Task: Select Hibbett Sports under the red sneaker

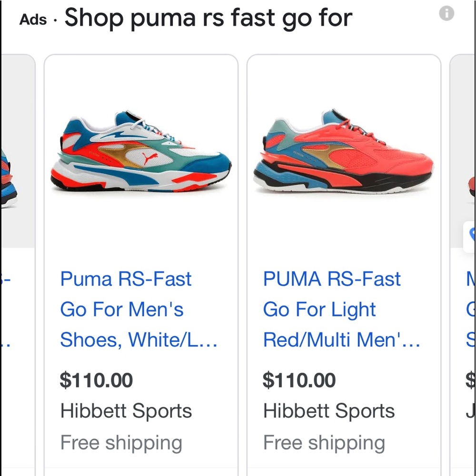Action: (x=329, y=410)
